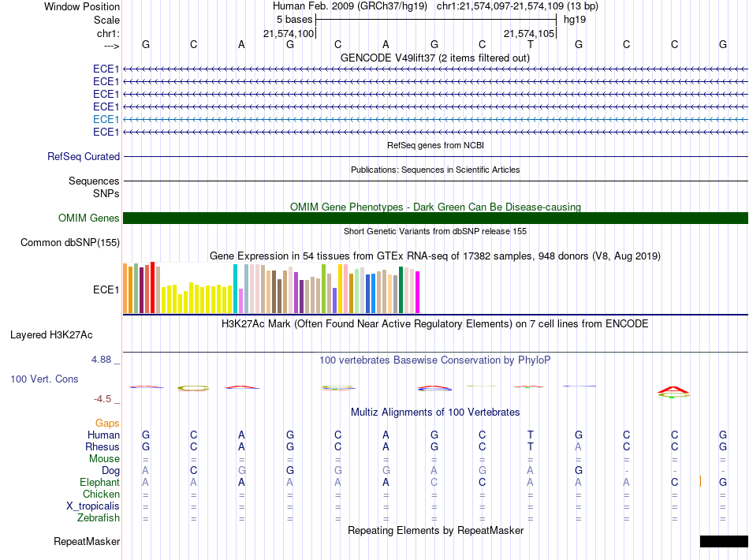Screen dimensions: 749x560
Task: Click the cyan bar in GTEx expression chart
Action: pos(235,289)
